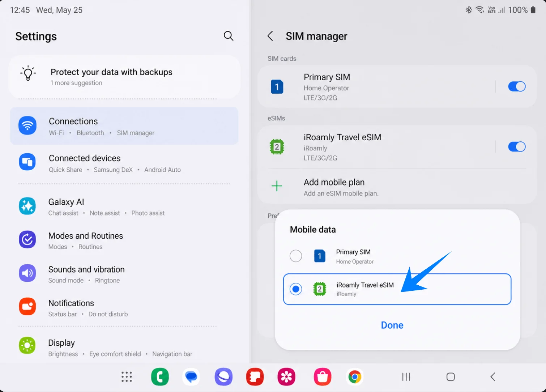This screenshot has height=392, width=546.
Task: Tap the Home navigation button
Action: [451, 377]
